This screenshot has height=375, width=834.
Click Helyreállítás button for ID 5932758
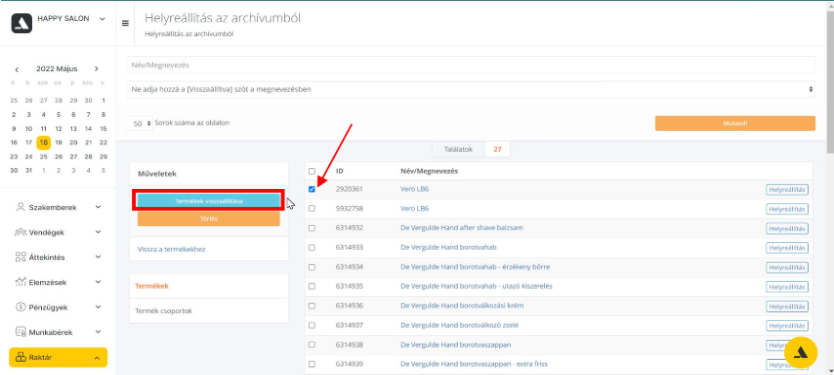(x=787, y=209)
